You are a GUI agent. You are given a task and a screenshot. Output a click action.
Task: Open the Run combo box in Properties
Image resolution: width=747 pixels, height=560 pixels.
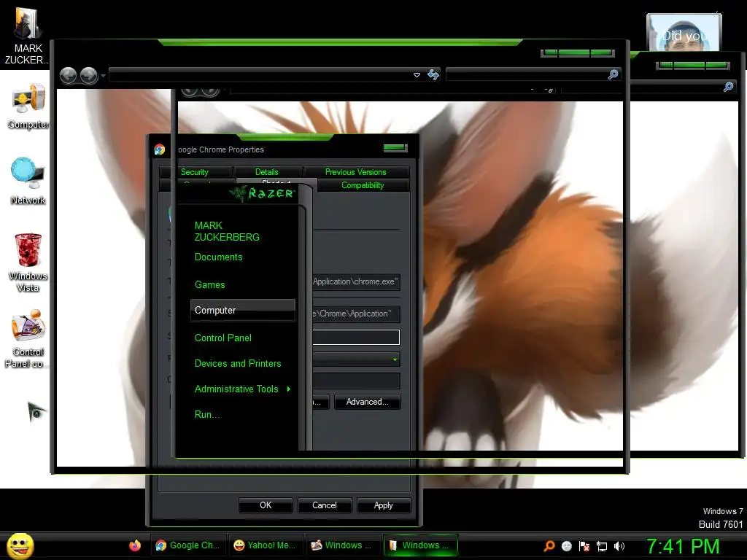pyautogui.click(x=356, y=359)
